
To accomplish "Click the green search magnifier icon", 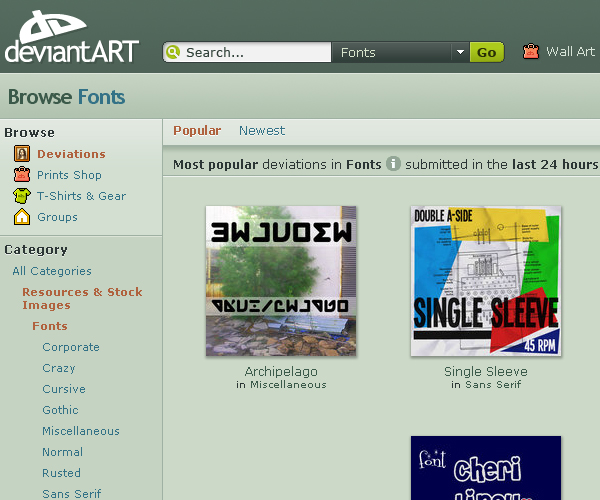I will point(173,52).
